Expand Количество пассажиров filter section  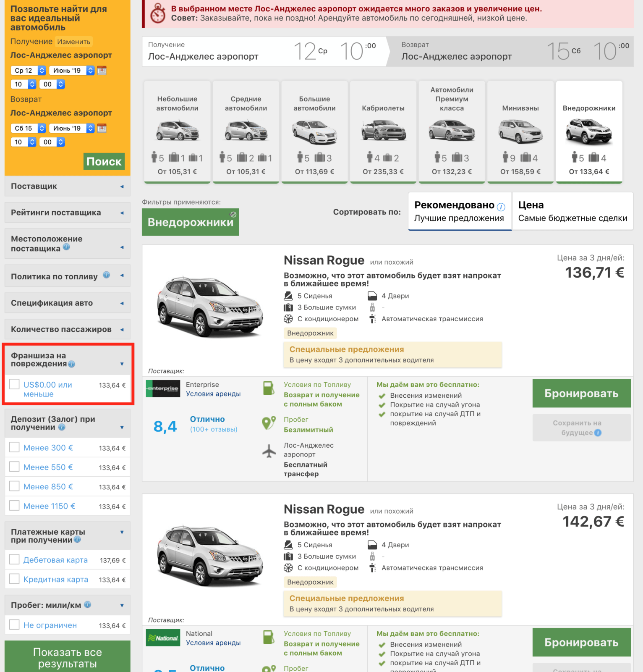(67, 329)
